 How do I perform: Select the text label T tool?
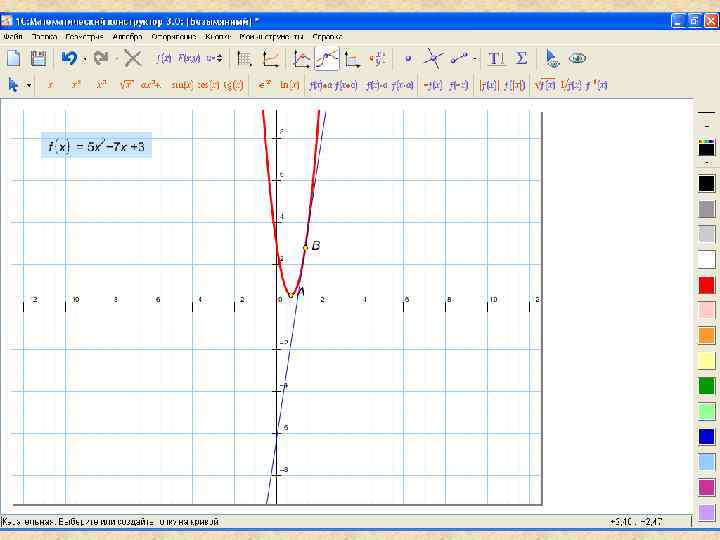(x=496, y=58)
